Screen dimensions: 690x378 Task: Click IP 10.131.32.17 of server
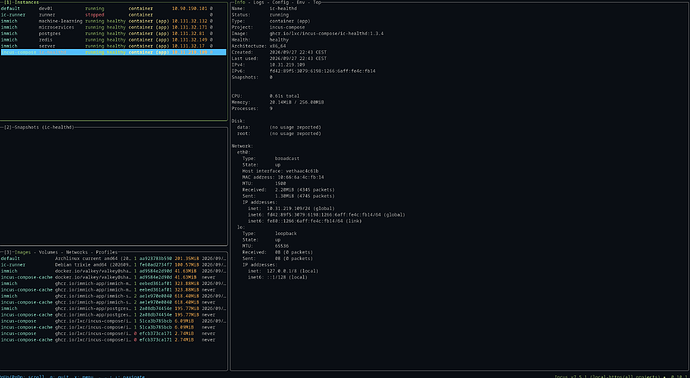(x=188, y=46)
